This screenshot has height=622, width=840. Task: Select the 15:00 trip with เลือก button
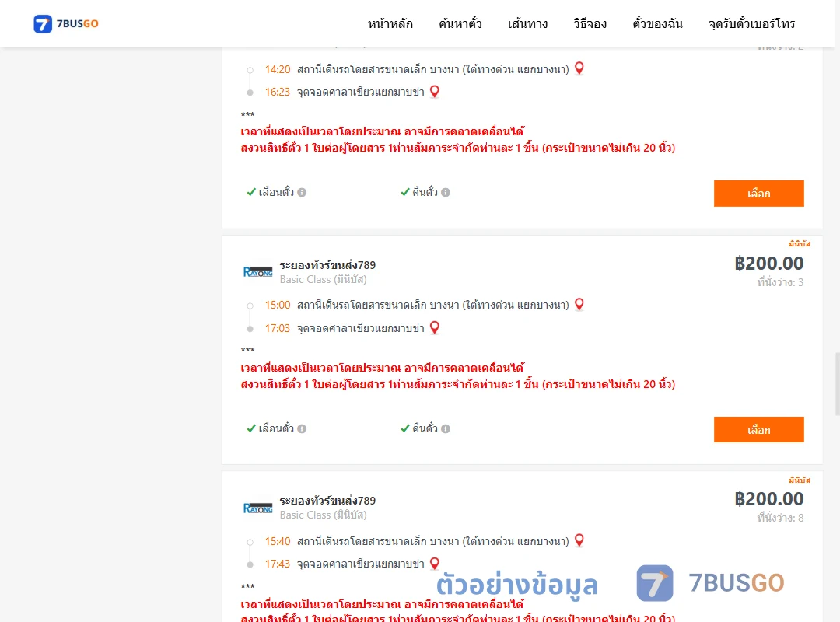pos(758,430)
